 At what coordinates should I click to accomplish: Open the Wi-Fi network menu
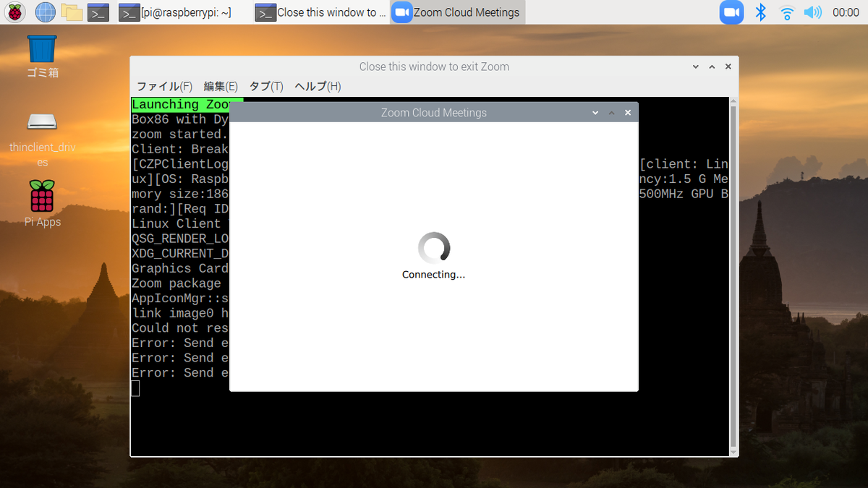pyautogui.click(x=787, y=12)
